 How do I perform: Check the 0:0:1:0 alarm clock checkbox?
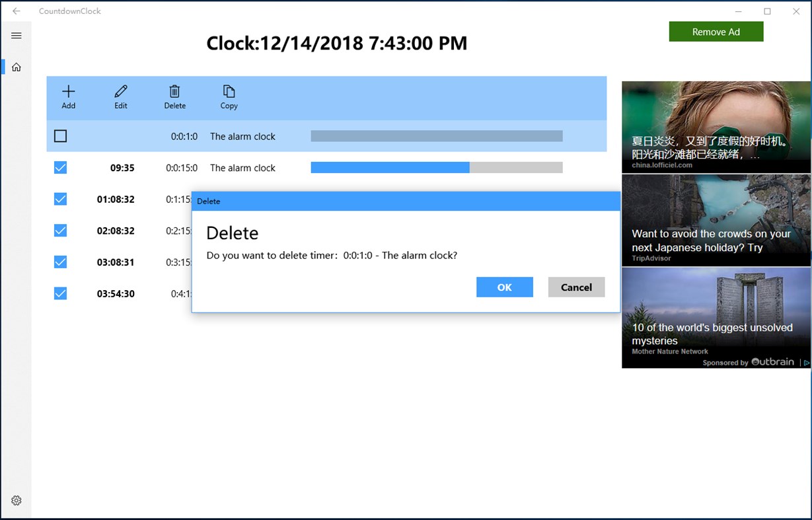(x=60, y=136)
